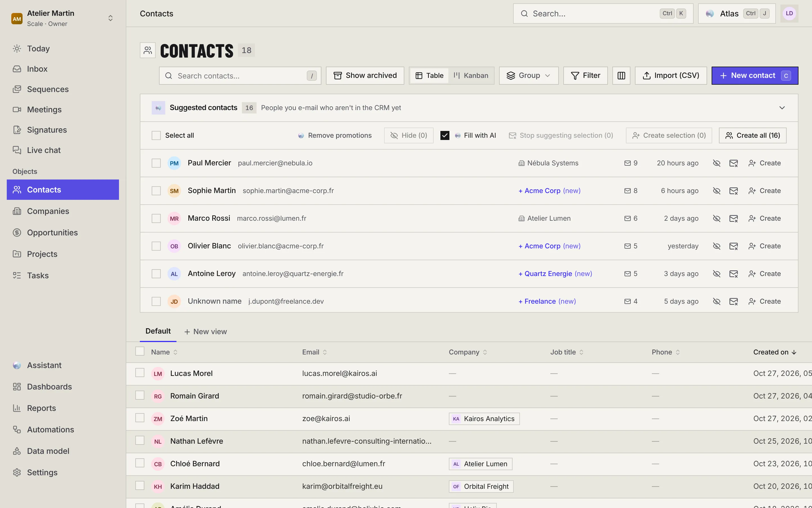Hide Paul Mercier suggestion via eye-off icon
The height and width of the screenshot is (508, 812).
click(716, 163)
